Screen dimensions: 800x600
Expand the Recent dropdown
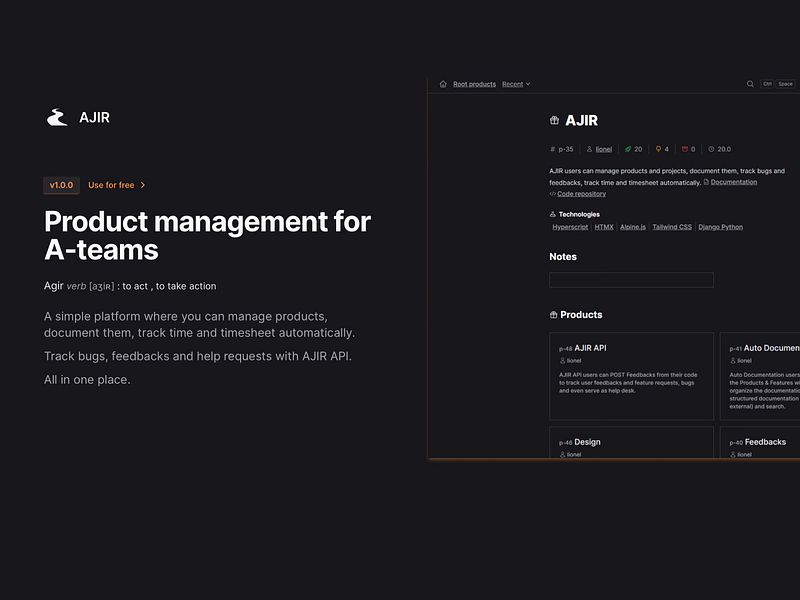(x=516, y=83)
